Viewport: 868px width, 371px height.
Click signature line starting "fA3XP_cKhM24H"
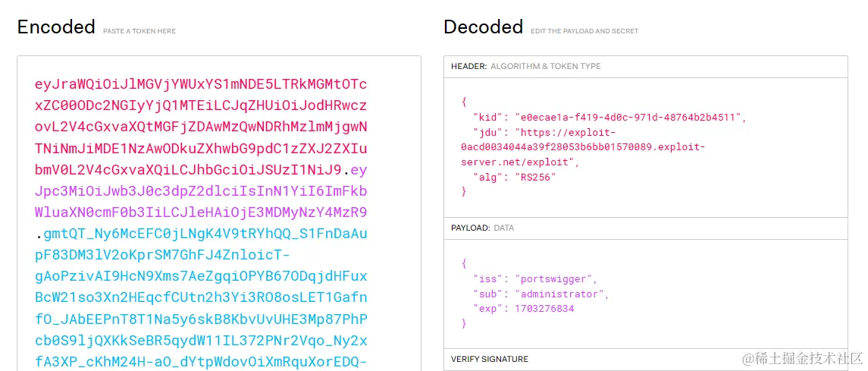tap(200, 362)
